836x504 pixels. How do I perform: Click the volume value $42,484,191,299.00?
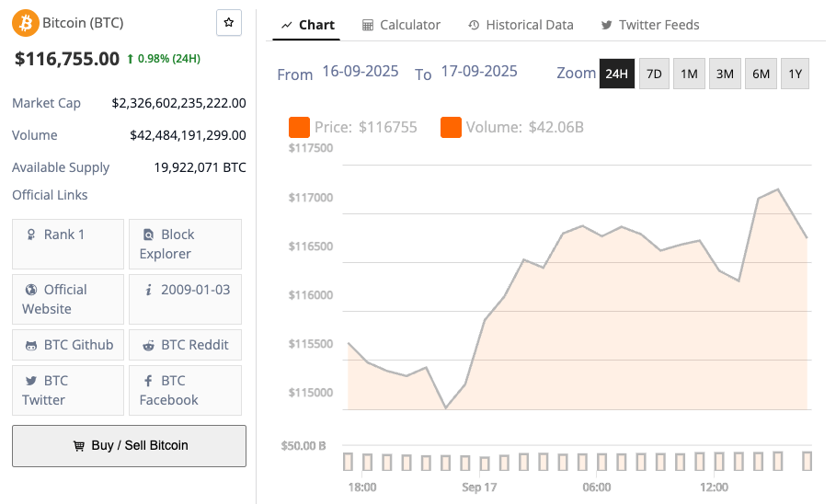188,135
